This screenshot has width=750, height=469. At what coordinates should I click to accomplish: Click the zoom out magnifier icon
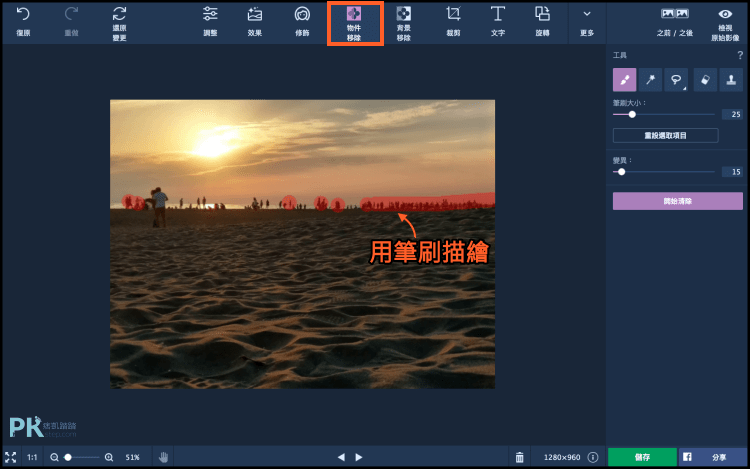55,458
